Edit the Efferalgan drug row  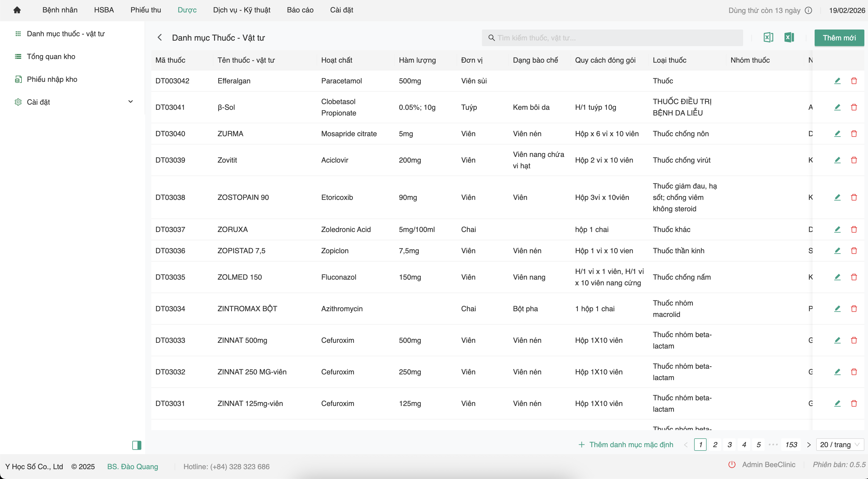837,81
